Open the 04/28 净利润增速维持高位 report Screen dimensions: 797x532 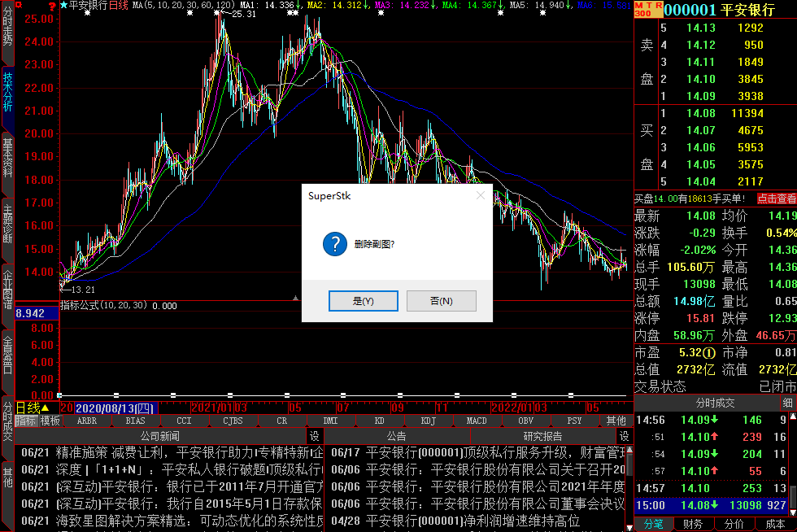click(455, 521)
